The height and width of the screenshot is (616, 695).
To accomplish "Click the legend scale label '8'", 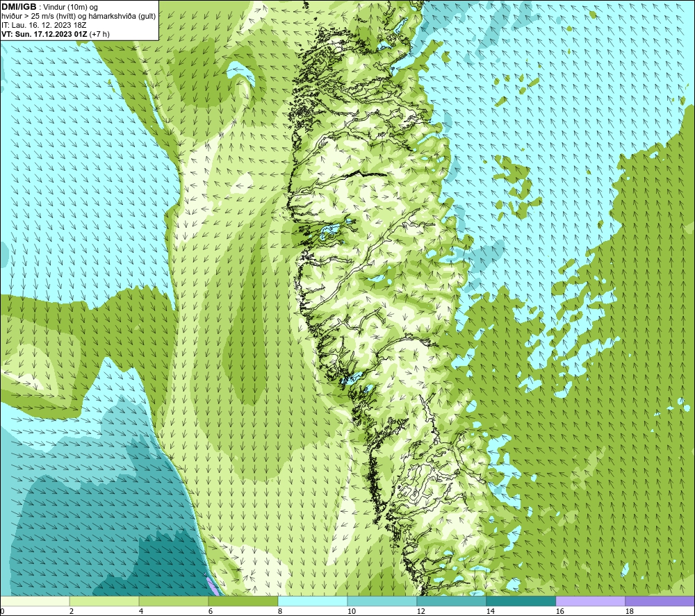I will pos(279,612).
